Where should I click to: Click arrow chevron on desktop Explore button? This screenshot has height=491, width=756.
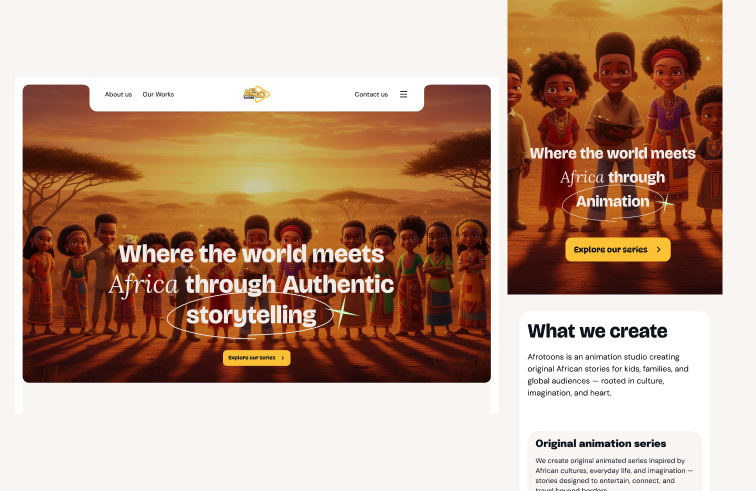point(283,358)
